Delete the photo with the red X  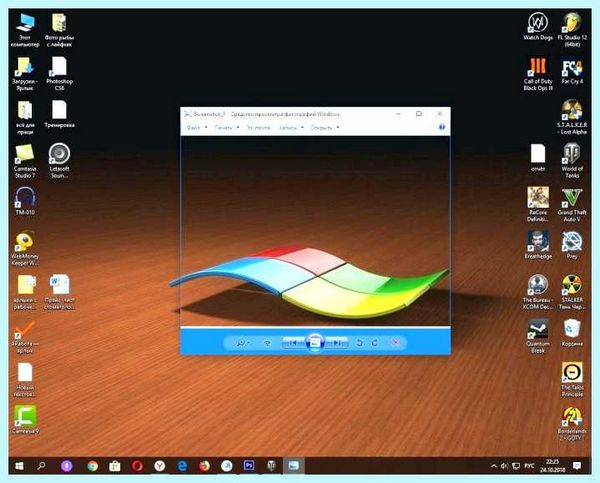[x=396, y=342]
